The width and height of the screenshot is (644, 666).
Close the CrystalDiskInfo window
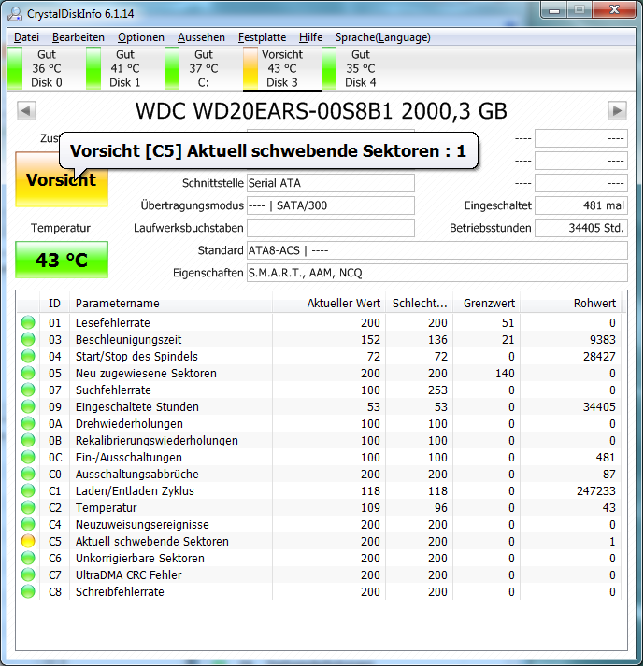614,10
